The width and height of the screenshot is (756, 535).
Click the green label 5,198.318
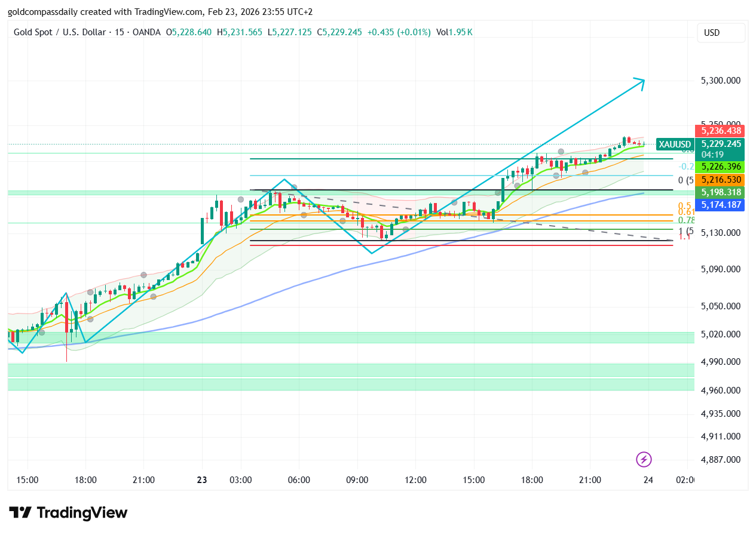(x=720, y=192)
